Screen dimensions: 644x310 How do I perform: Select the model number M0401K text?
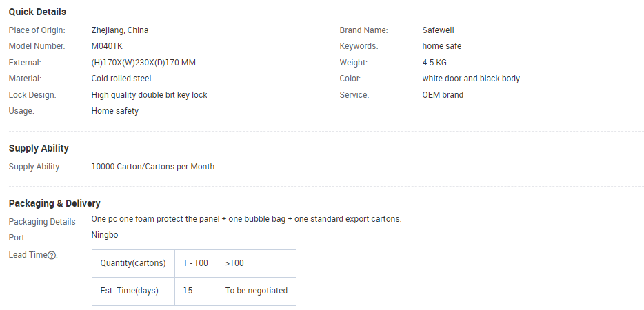point(107,46)
